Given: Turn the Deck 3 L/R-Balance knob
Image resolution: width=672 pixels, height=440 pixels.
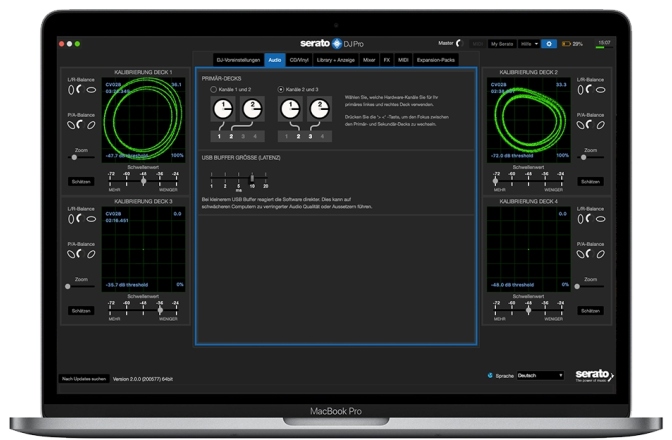Looking at the screenshot, I should [79, 219].
